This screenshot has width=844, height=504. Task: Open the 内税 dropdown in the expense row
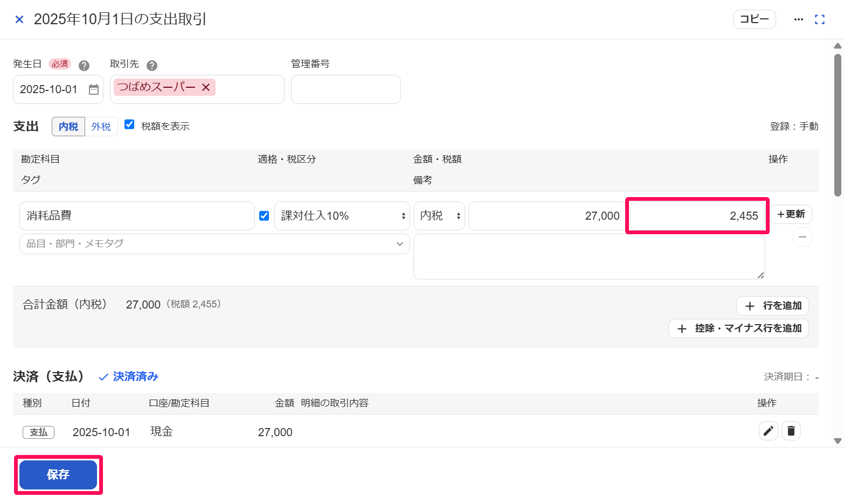439,216
